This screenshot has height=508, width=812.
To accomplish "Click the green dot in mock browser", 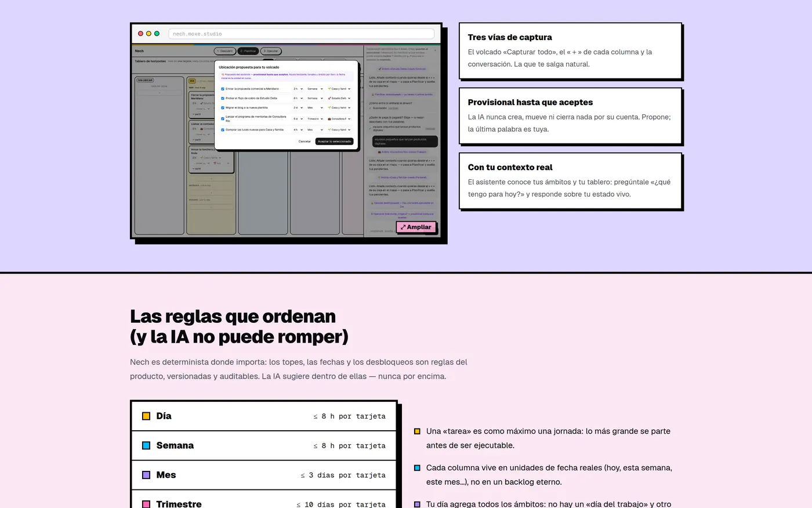I will coord(157,34).
